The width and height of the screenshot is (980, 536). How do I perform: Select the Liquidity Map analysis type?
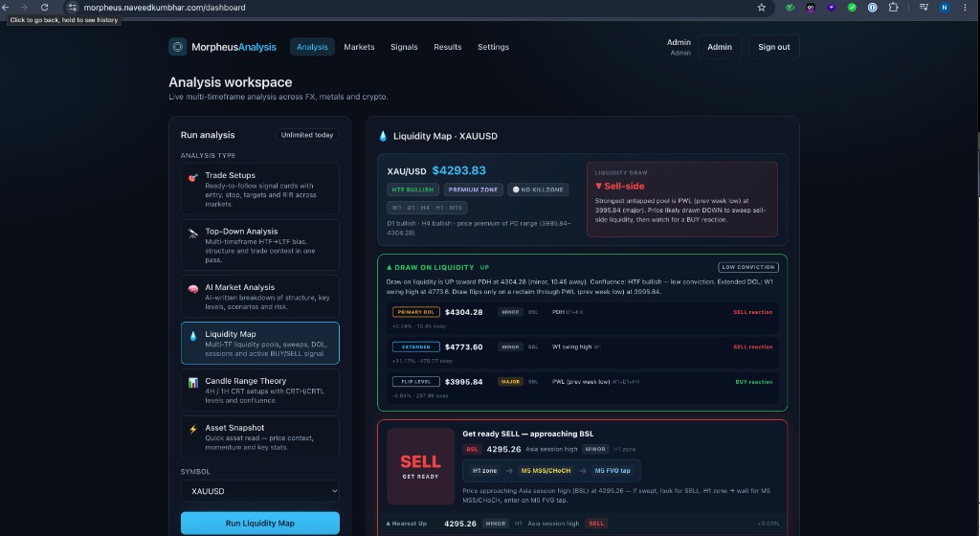[x=260, y=343]
